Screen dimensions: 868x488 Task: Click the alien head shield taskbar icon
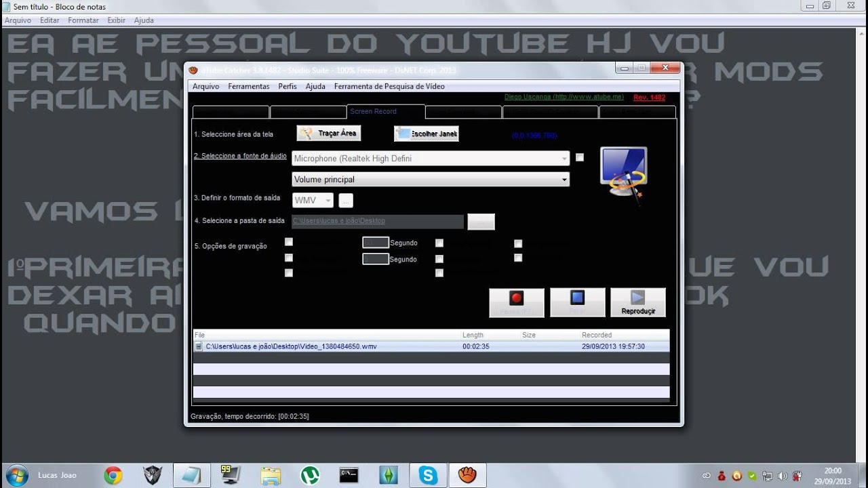[152, 475]
